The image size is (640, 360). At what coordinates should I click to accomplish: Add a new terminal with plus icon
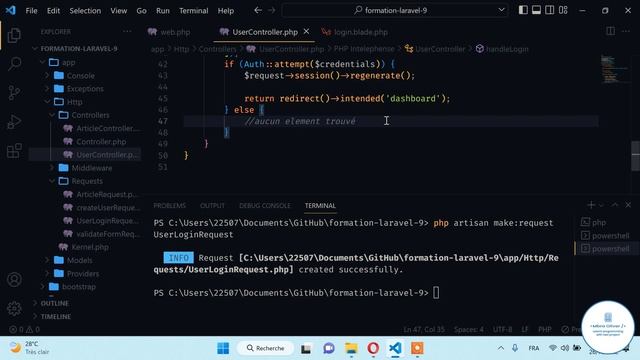[591, 205]
